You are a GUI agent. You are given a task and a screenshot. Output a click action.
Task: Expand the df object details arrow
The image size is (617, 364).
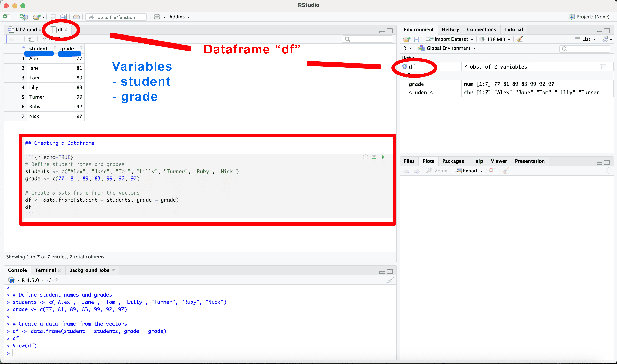tap(405, 66)
